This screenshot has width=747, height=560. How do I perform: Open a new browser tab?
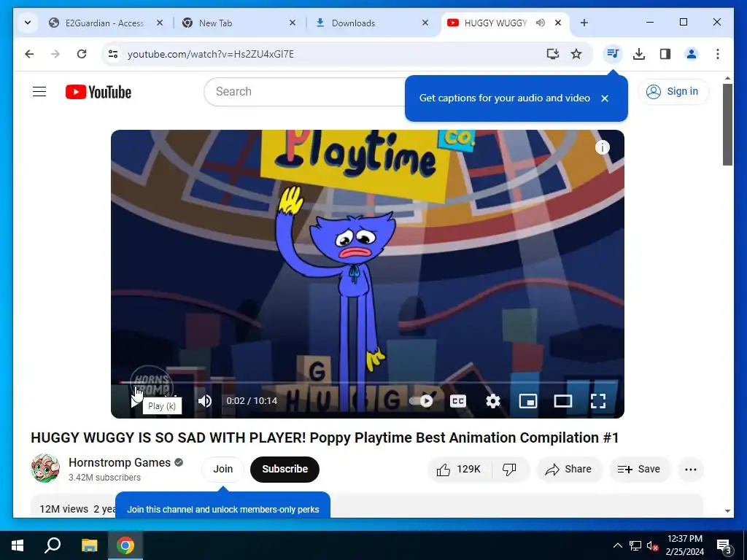pos(584,23)
